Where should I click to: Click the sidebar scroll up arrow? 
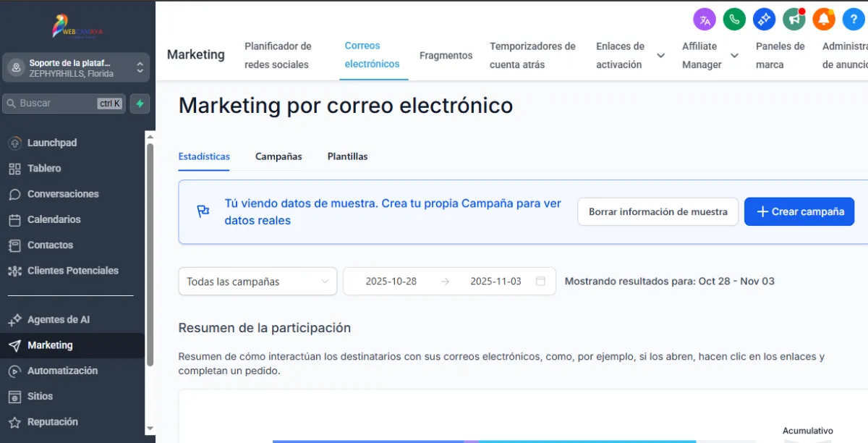click(150, 136)
